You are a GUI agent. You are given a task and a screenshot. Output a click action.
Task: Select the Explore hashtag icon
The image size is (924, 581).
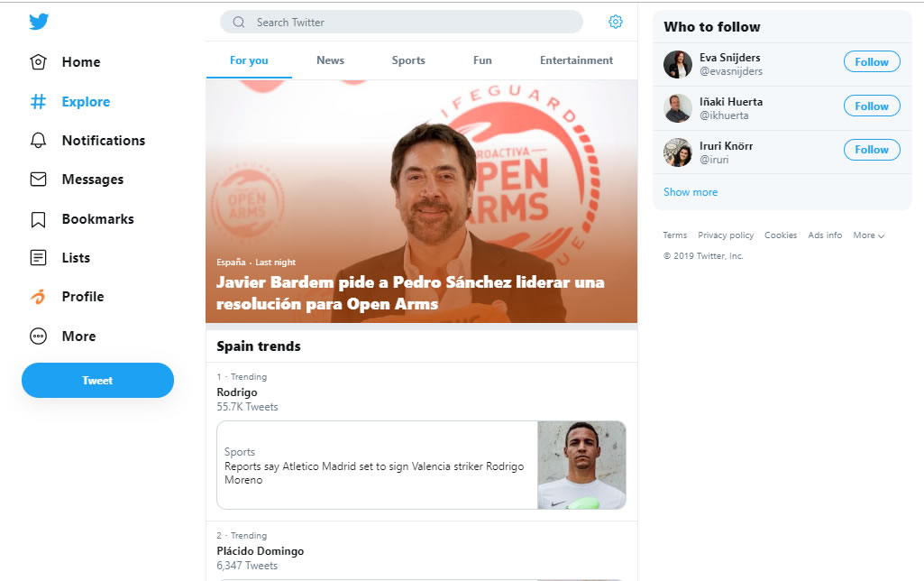(x=40, y=101)
